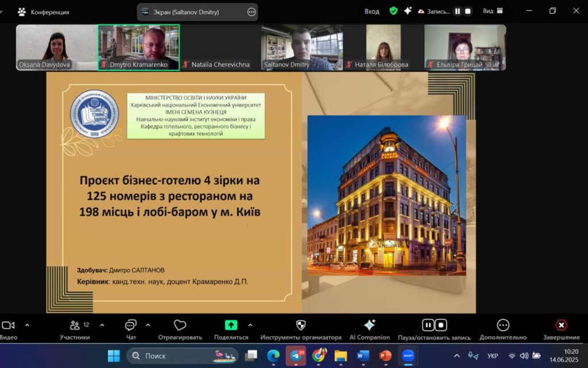Pause the recording in the top bar
The image size is (588, 368).
[x=458, y=11]
